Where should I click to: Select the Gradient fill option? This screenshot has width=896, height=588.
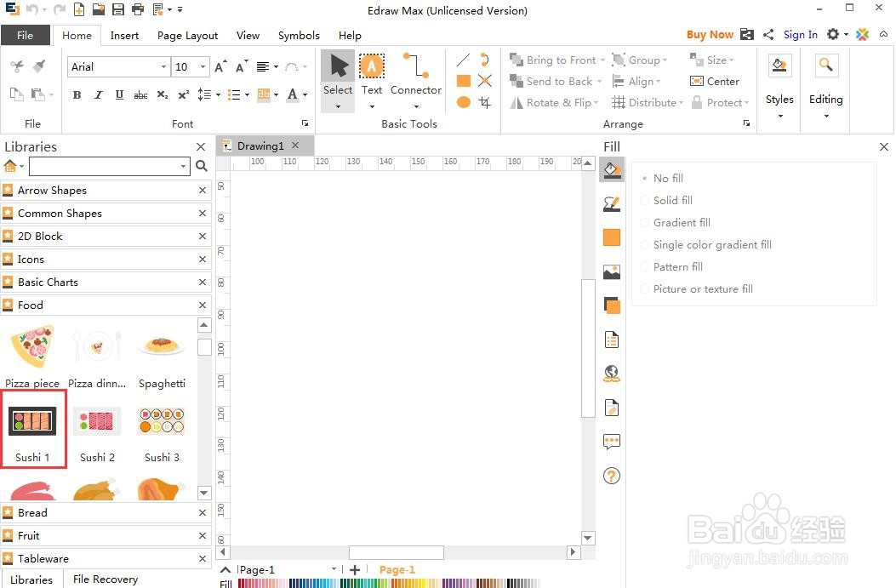coord(676,223)
